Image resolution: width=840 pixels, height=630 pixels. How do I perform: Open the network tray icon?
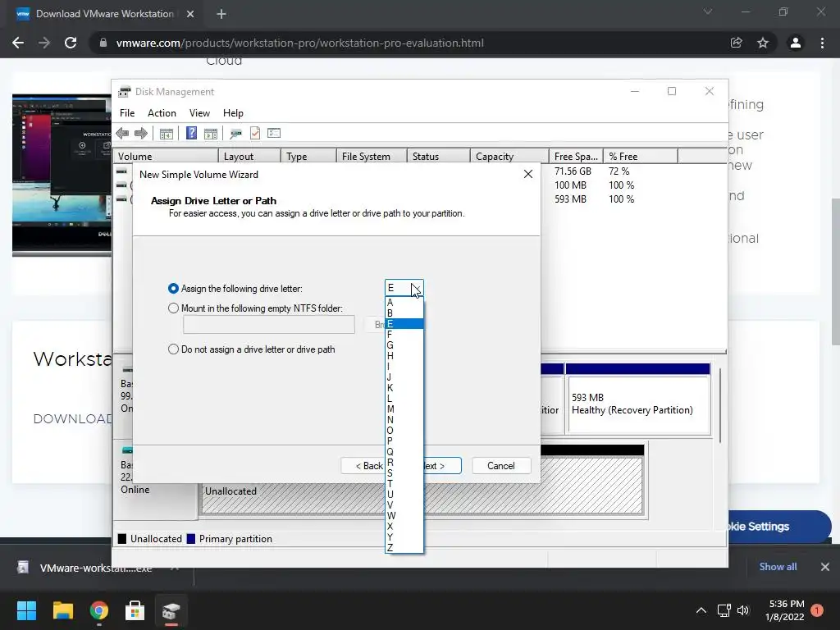(x=724, y=610)
